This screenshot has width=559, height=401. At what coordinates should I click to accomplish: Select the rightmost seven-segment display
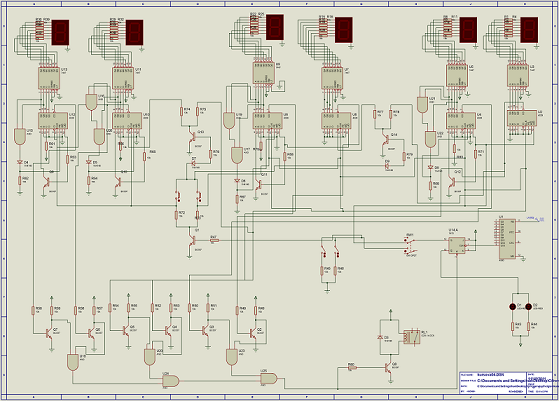(x=529, y=30)
